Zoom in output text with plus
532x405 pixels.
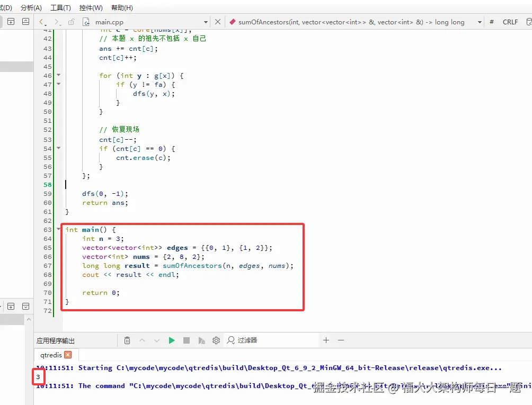click(326, 340)
